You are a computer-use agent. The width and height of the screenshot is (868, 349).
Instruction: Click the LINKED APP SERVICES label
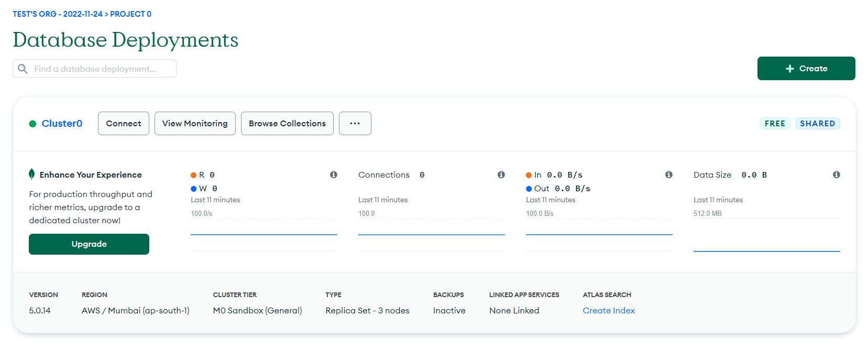[x=524, y=295]
